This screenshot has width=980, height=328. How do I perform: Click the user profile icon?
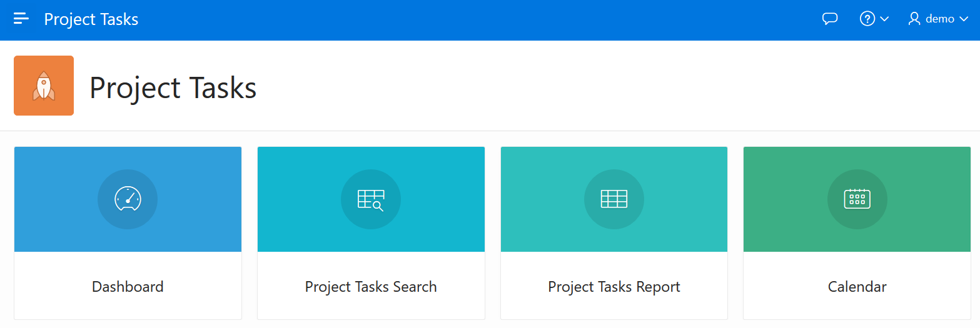coord(914,19)
